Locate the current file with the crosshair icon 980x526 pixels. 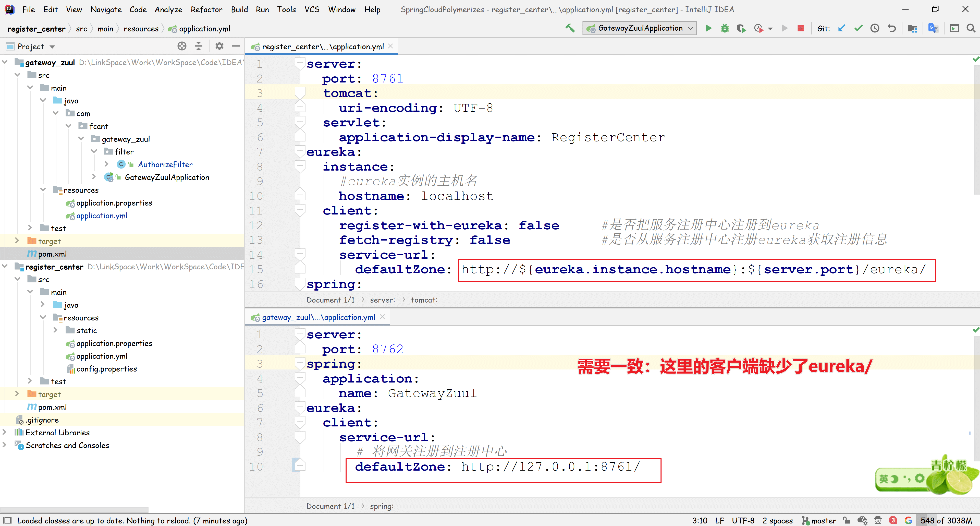182,46
